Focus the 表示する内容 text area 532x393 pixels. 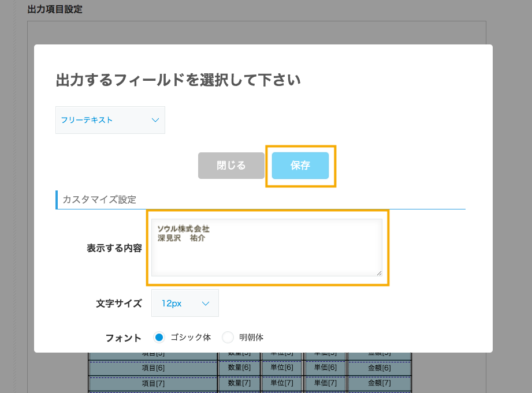(x=266, y=247)
